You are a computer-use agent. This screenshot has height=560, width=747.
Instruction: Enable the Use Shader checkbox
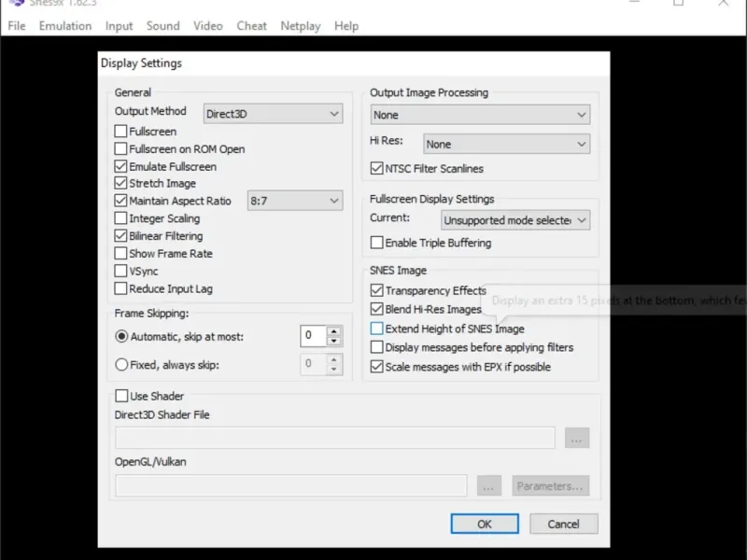121,396
